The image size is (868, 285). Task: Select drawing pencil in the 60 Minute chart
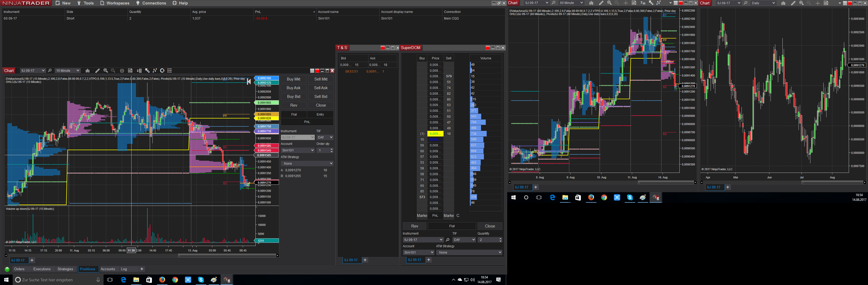click(x=601, y=3)
